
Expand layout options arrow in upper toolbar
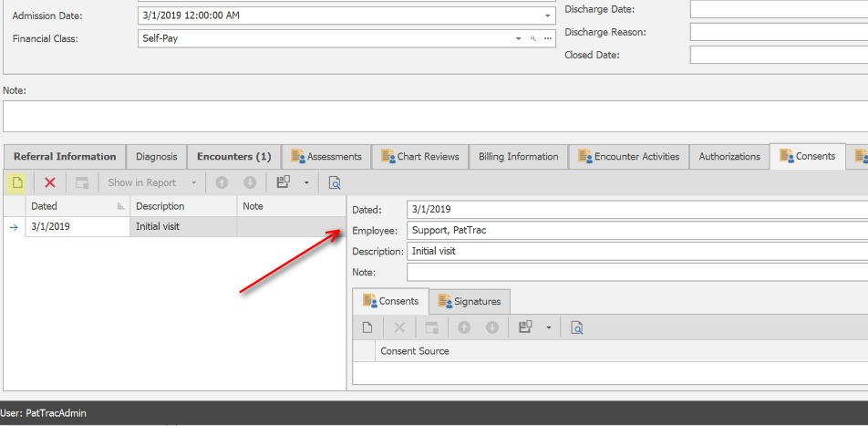[x=306, y=182]
